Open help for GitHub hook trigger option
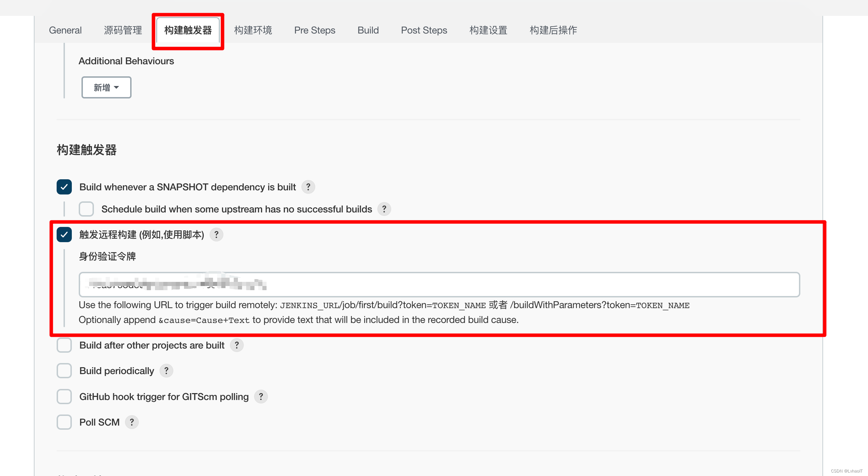868x476 pixels. point(261,397)
